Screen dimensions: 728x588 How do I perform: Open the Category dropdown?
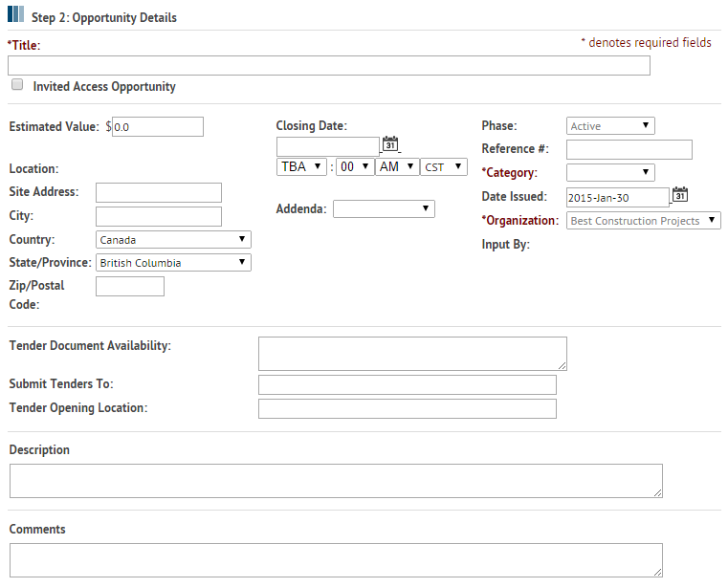tap(610, 173)
